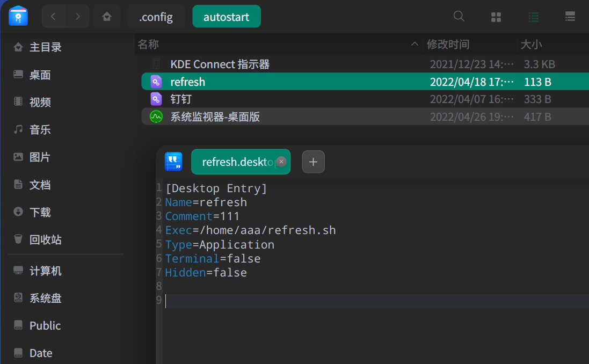Screen dimensions: 589x364
Task: Open the detail view options icon
Action: pyautogui.click(x=570, y=17)
